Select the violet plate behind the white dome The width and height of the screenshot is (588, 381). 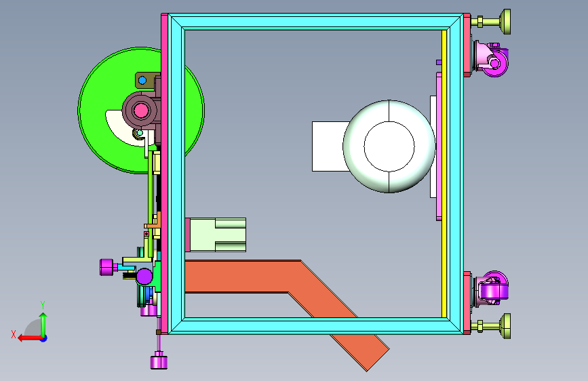point(439,146)
